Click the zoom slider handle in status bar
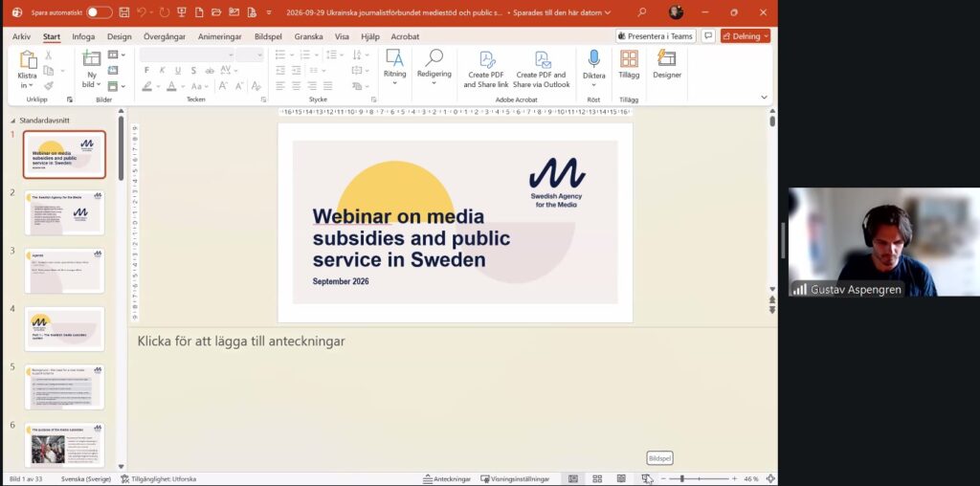The height and width of the screenshot is (486, 980). tap(681, 478)
